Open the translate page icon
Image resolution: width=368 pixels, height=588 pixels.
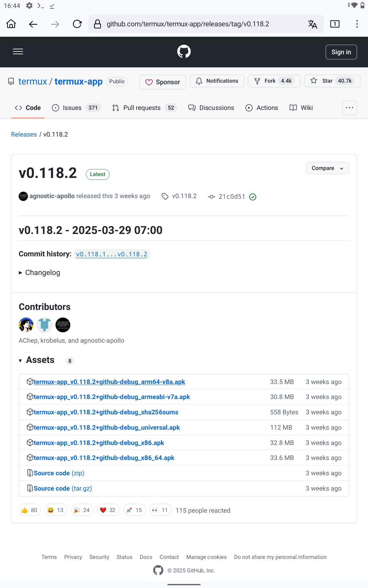(x=312, y=24)
